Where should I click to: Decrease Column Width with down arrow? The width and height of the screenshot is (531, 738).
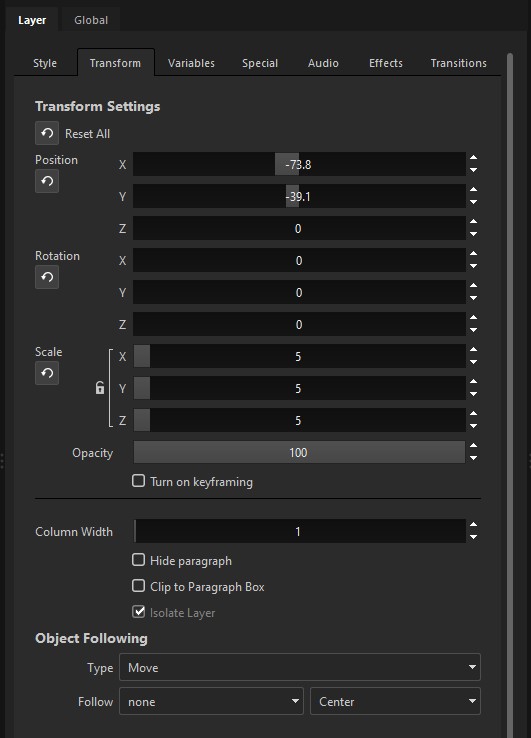(474, 537)
